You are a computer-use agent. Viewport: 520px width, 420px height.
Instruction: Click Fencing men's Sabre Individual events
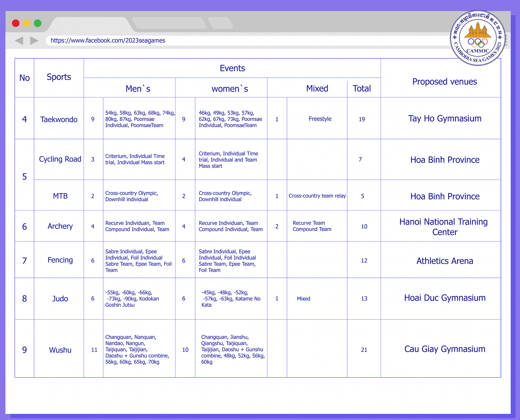point(139,261)
